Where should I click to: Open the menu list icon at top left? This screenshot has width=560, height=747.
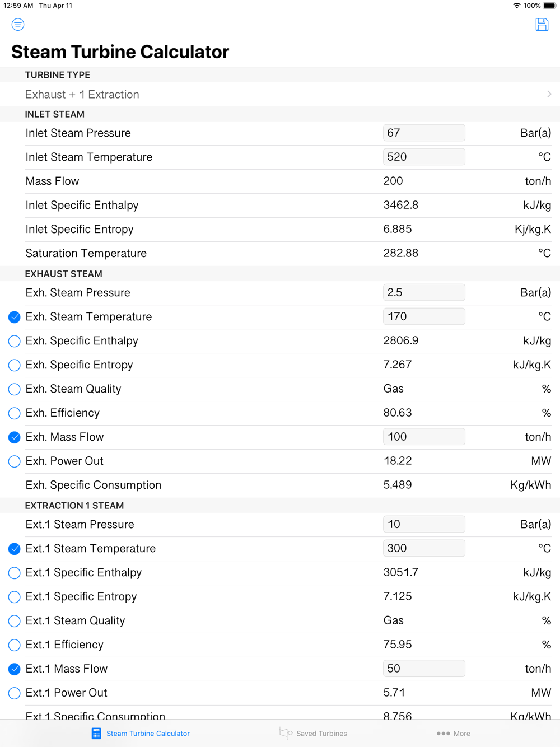18,25
